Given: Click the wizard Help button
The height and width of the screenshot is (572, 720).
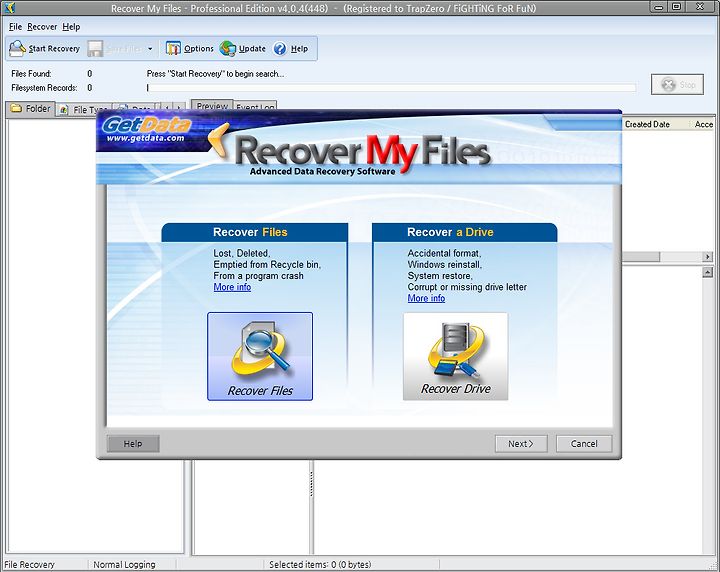Looking at the screenshot, I should (x=133, y=443).
